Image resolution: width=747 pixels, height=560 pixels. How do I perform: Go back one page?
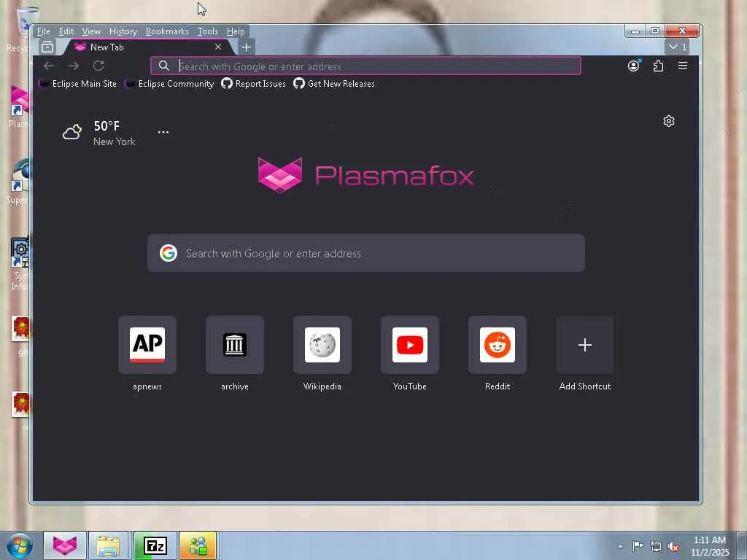49,66
